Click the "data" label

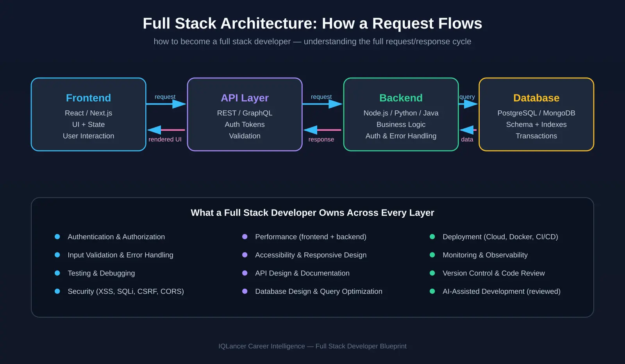(467, 139)
